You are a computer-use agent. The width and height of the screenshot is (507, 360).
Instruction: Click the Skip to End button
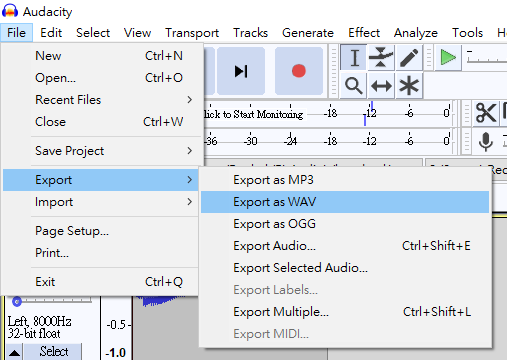(241, 71)
